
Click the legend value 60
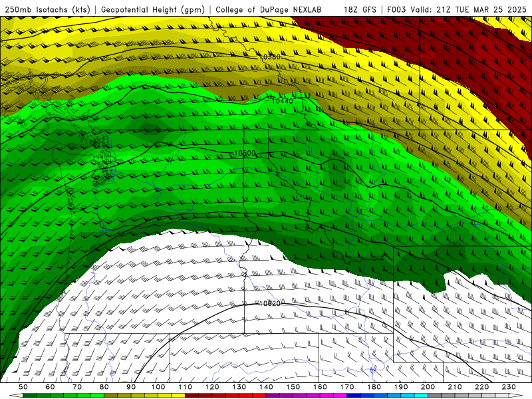(50, 387)
